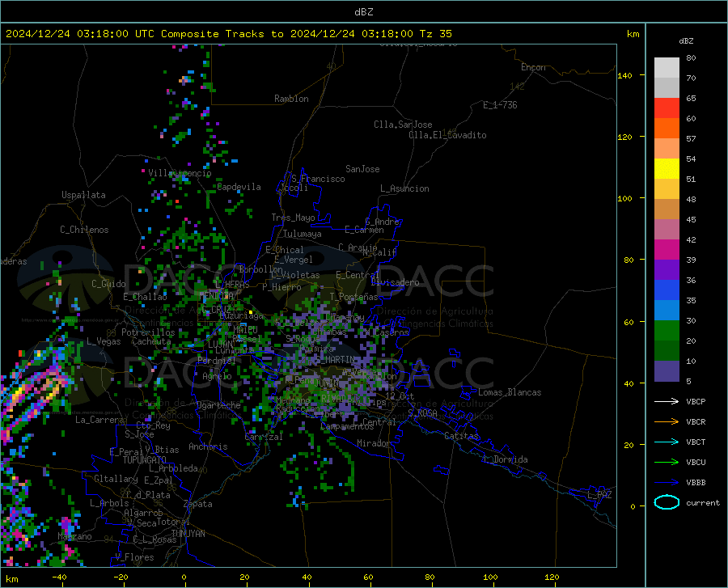Select the red swatch below the 65 label
728x588 pixels.
[x=667, y=108]
